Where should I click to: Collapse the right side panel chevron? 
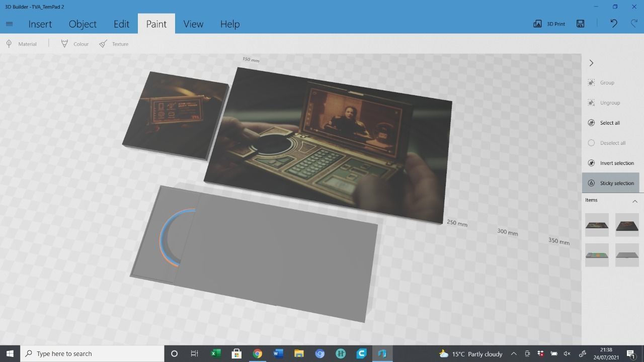[x=591, y=63]
